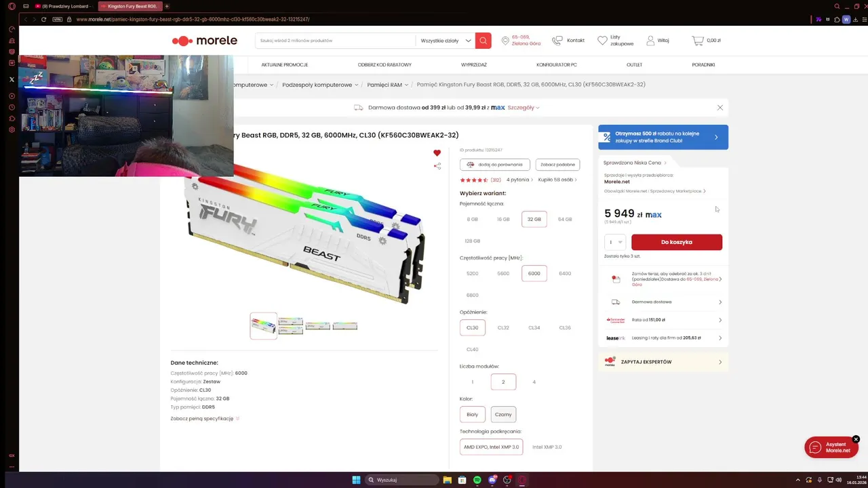Click the Kontakt phone icon
This screenshot has height=488, width=868.
pos(557,41)
